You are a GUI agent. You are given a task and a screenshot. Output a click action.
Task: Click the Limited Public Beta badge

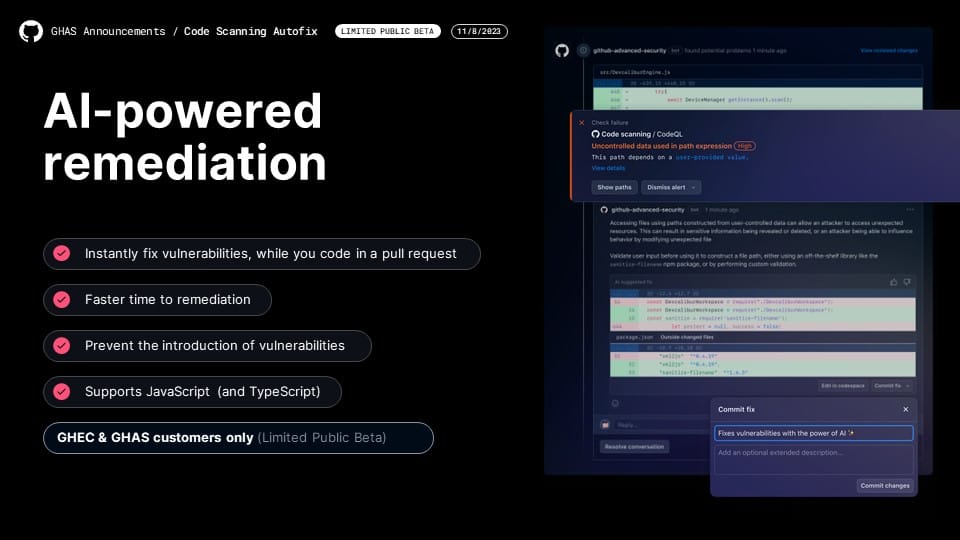[x=387, y=31]
